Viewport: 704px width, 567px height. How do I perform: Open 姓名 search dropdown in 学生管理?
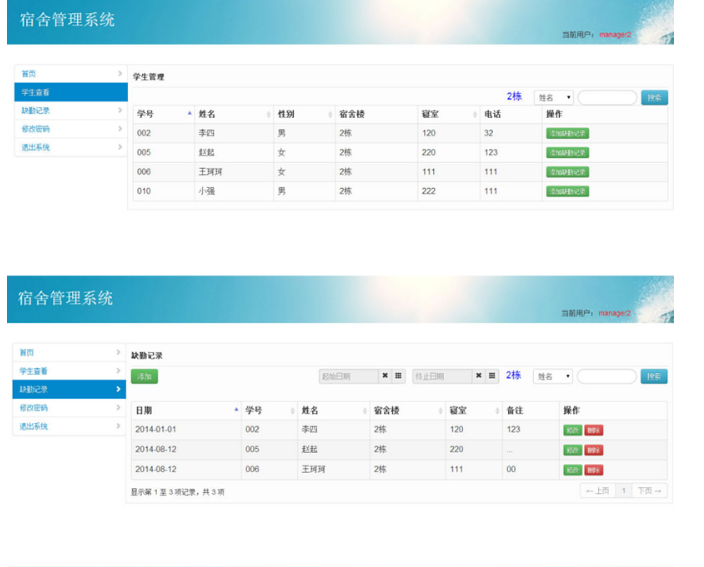[x=554, y=98]
